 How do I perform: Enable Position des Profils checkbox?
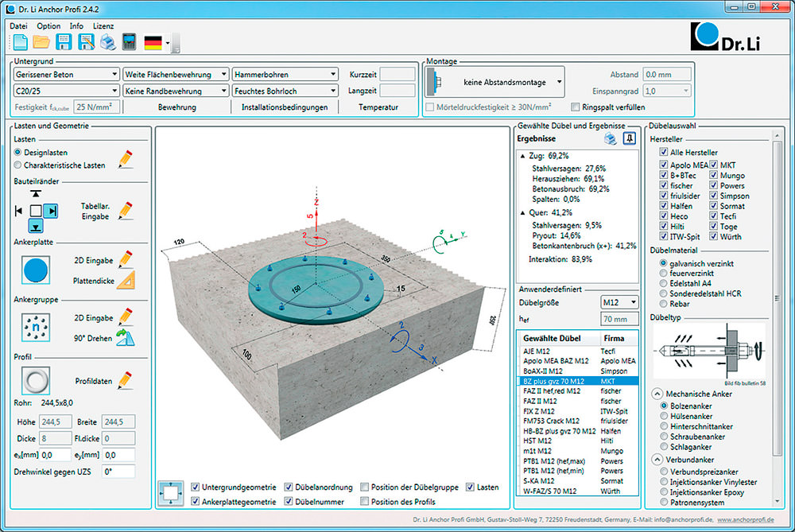(x=364, y=502)
